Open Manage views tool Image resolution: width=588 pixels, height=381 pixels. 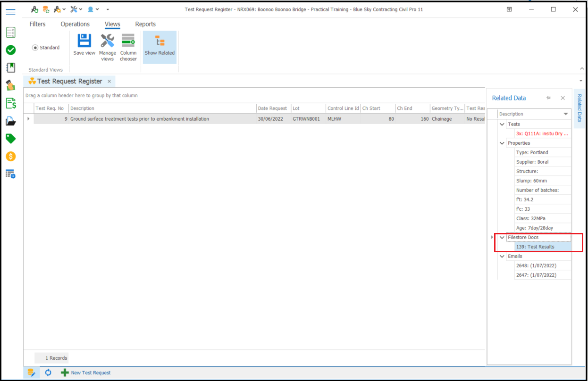107,41
